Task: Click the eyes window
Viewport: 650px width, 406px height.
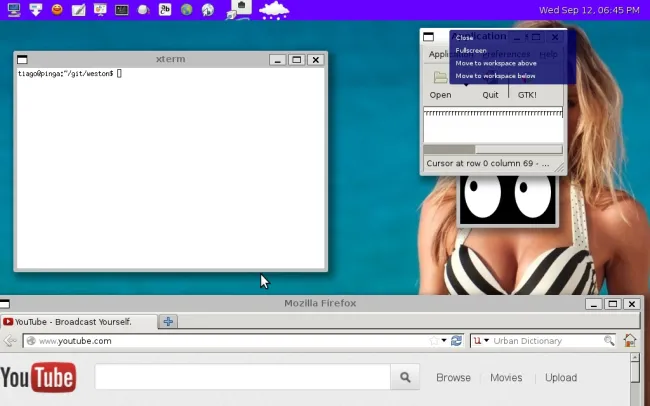Action: coord(508,201)
